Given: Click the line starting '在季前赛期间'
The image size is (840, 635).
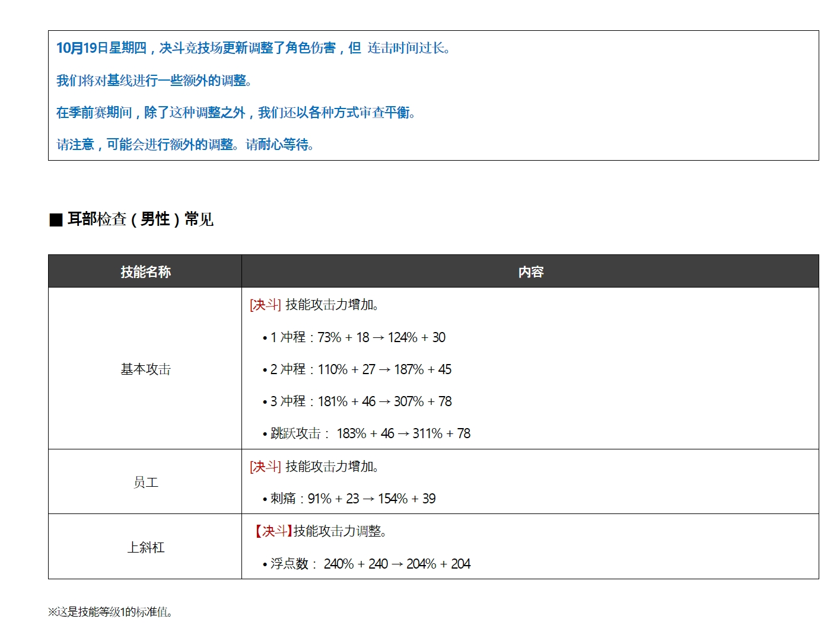Looking at the screenshot, I should click(x=236, y=112).
